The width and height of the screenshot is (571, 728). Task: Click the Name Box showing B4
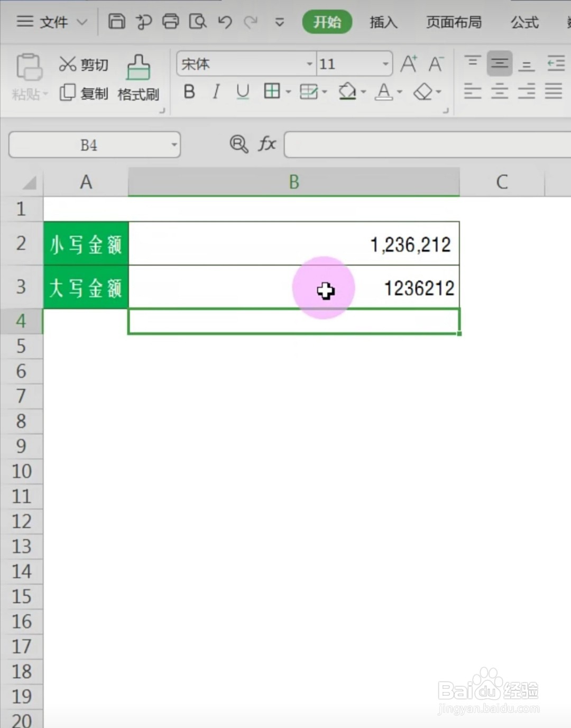coord(88,145)
